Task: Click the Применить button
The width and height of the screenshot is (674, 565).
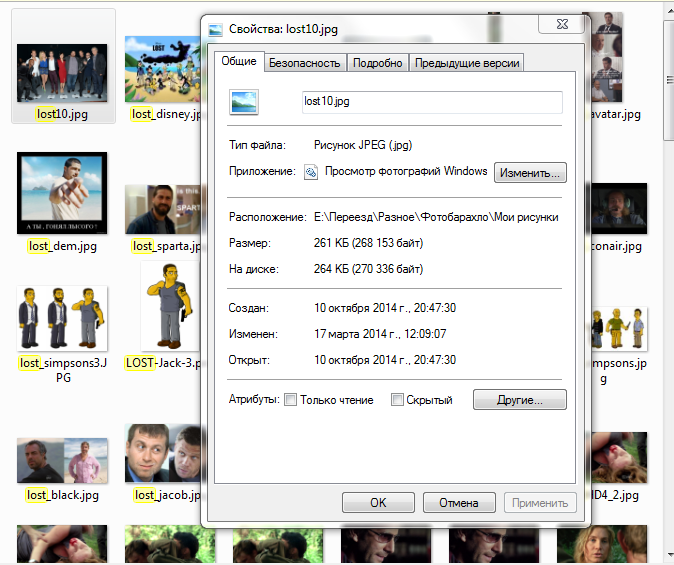Action: coord(540,503)
